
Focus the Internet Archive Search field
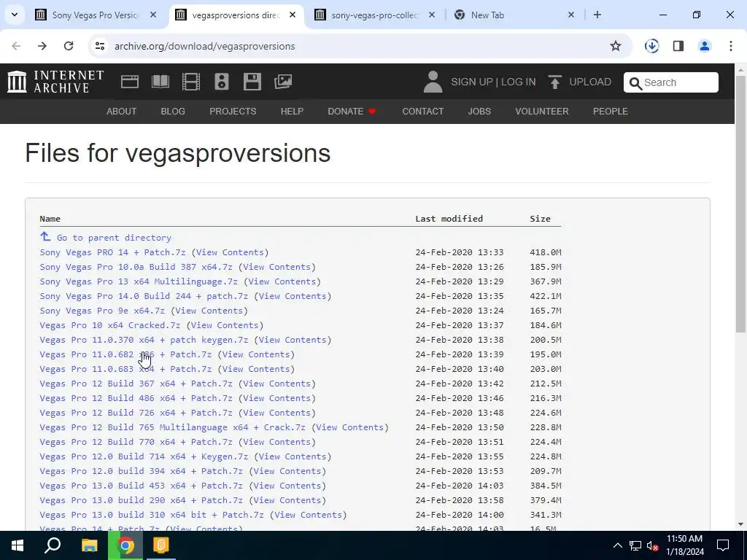(671, 82)
